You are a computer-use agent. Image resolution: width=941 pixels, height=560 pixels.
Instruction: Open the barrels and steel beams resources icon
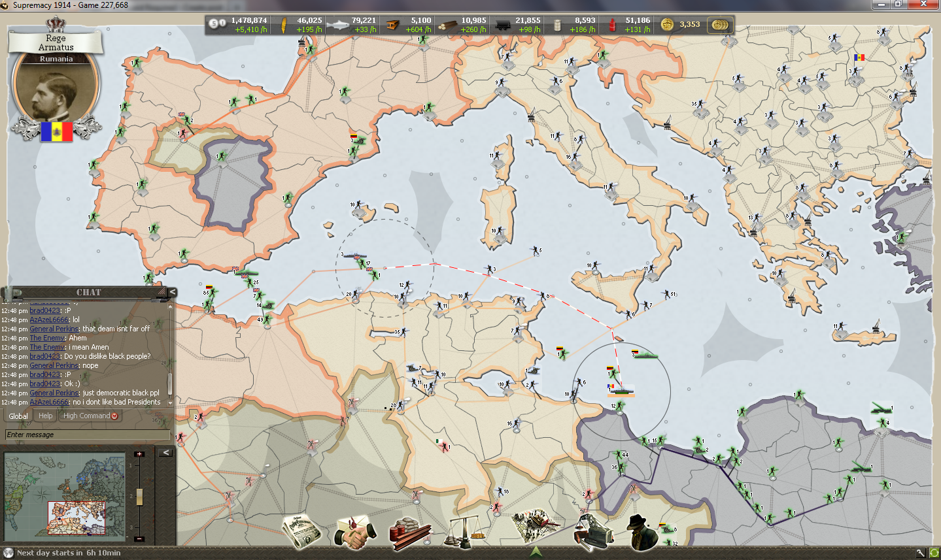point(409,533)
